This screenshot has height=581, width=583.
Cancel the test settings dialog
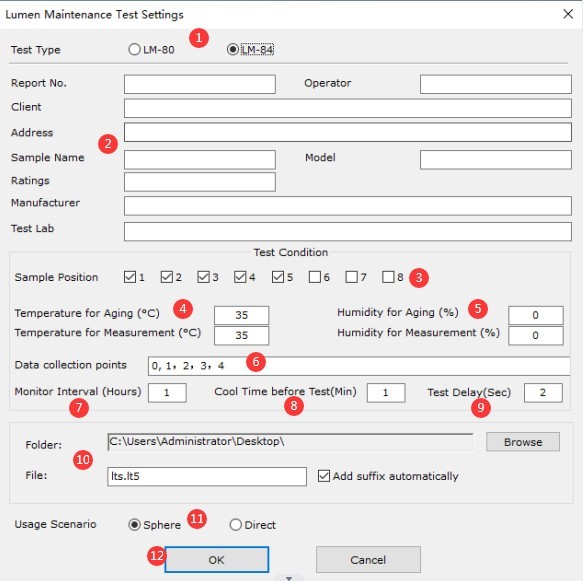coord(368,560)
